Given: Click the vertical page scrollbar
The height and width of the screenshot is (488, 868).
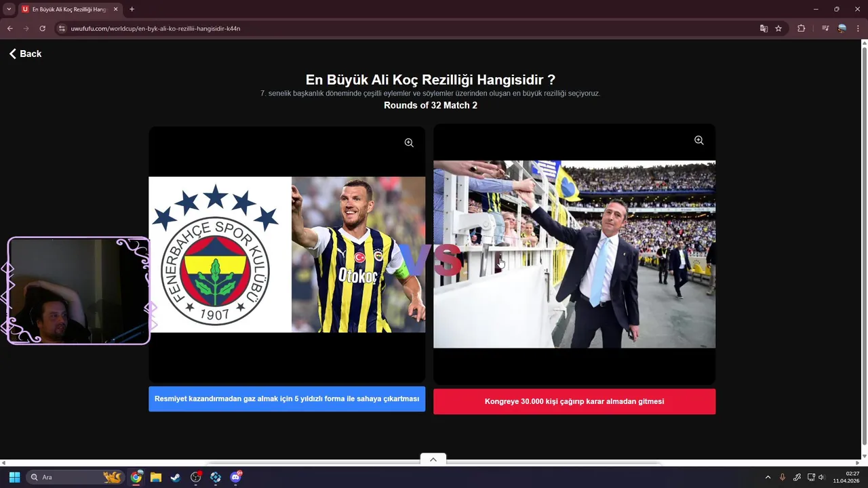Looking at the screenshot, I should pos(864,245).
